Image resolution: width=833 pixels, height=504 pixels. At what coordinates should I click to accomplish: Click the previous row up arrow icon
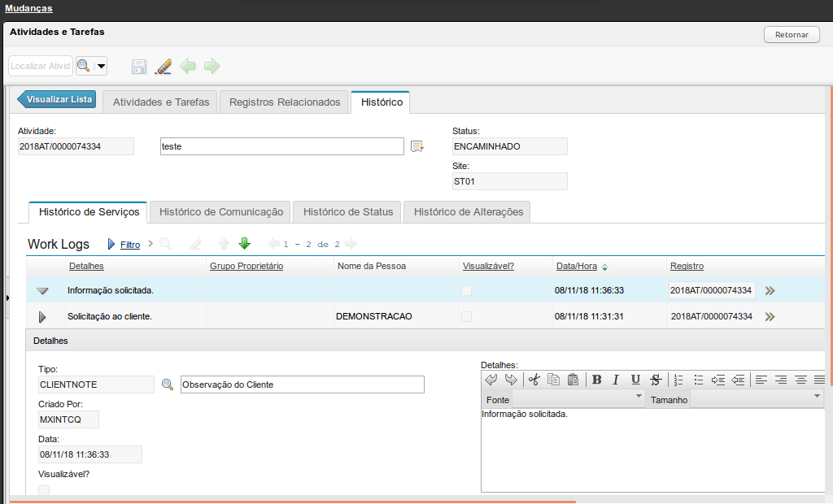(224, 244)
